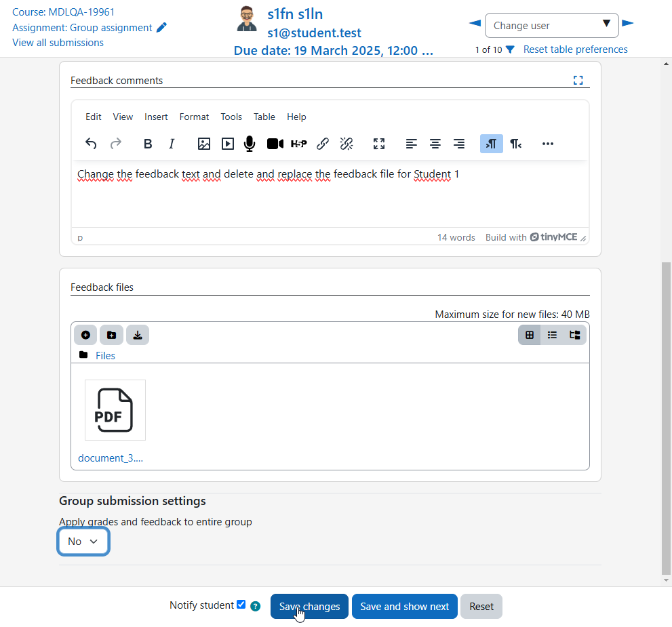Remove link with the unlink icon
This screenshot has height=627, width=672.
point(347,144)
